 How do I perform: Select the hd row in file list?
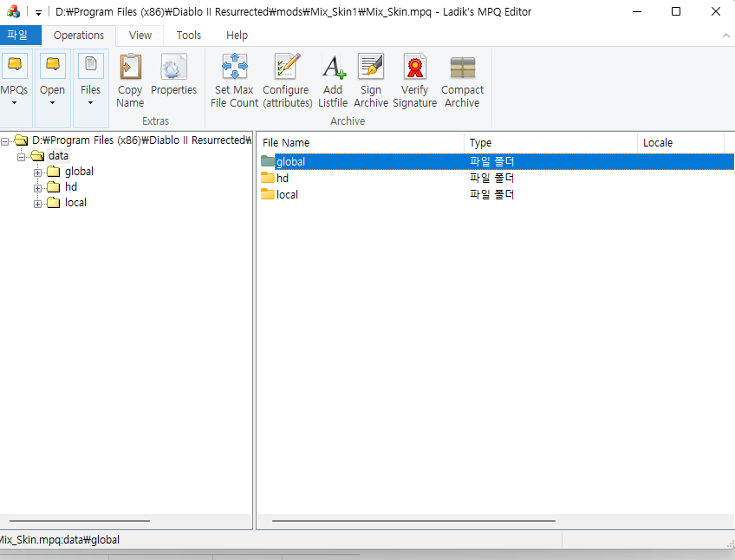(497, 178)
